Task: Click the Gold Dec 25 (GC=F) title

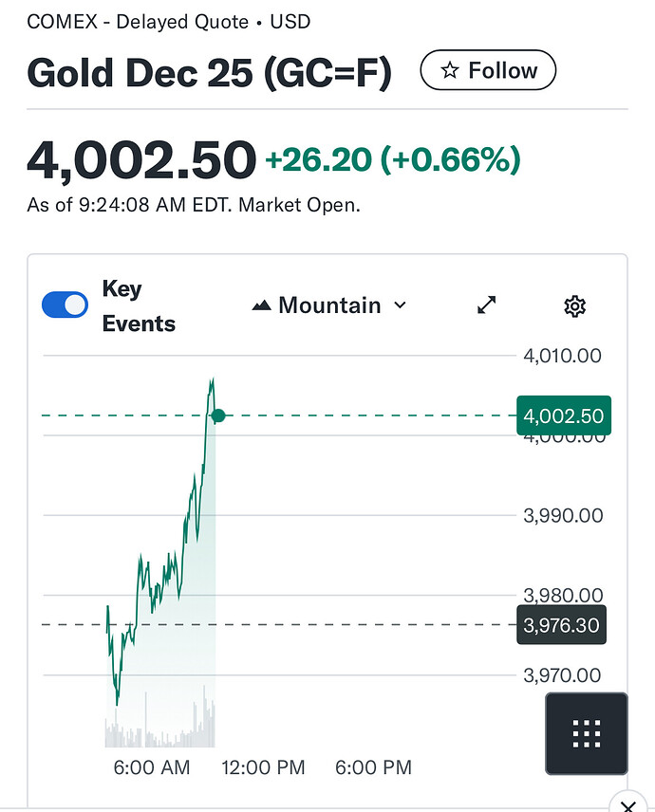Action: pos(209,73)
